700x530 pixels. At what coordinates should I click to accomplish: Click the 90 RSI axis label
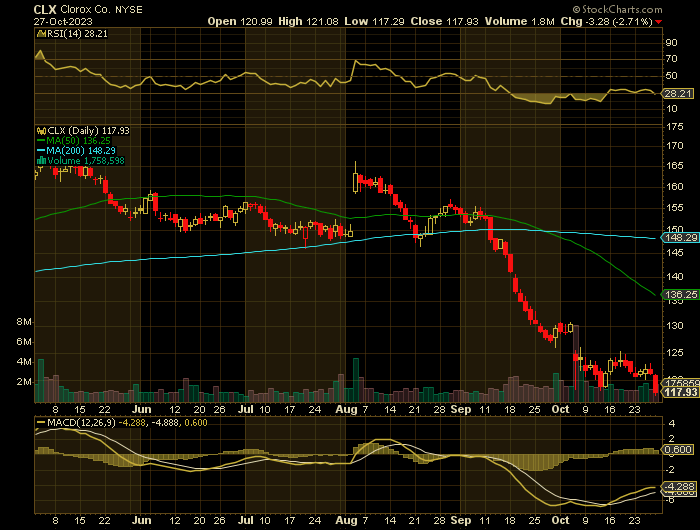671,43
